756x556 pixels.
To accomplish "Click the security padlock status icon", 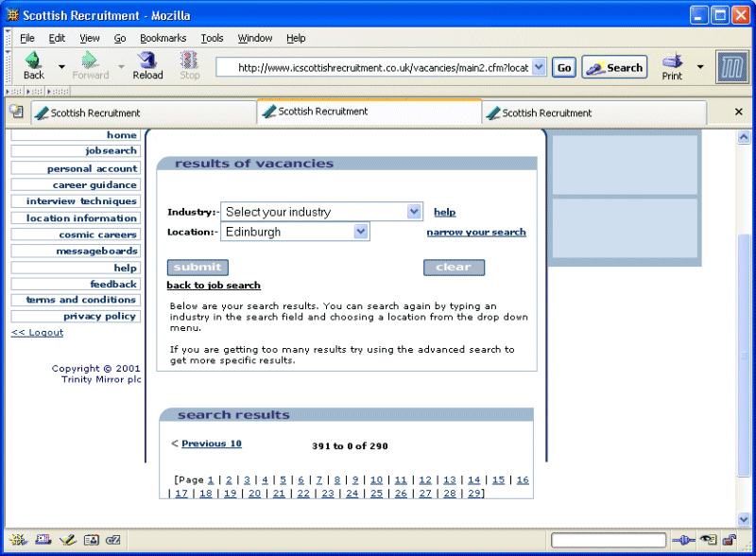I will tap(730, 540).
